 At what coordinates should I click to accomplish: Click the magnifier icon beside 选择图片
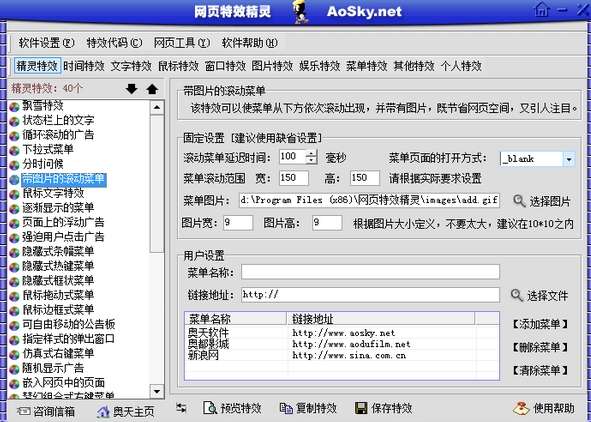[x=519, y=201]
